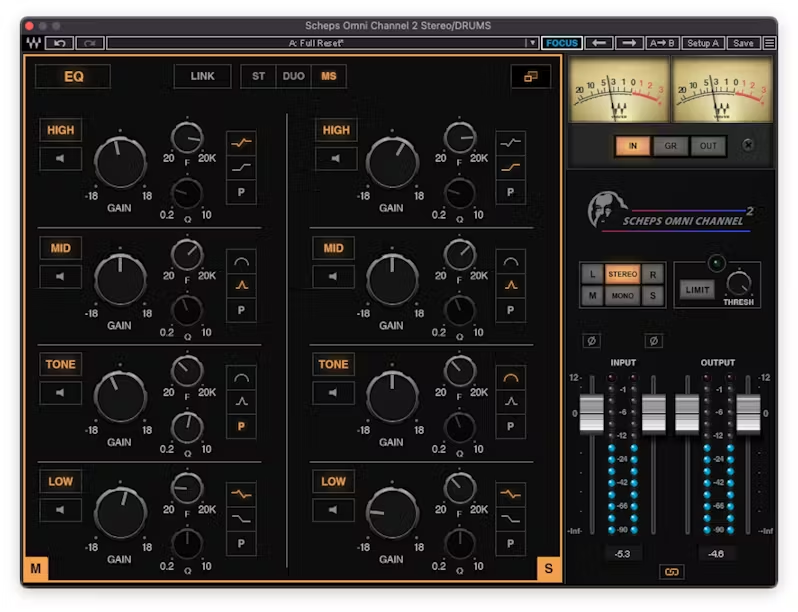
Task: Click the right OUTPUT fader handle
Action: (x=748, y=414)
